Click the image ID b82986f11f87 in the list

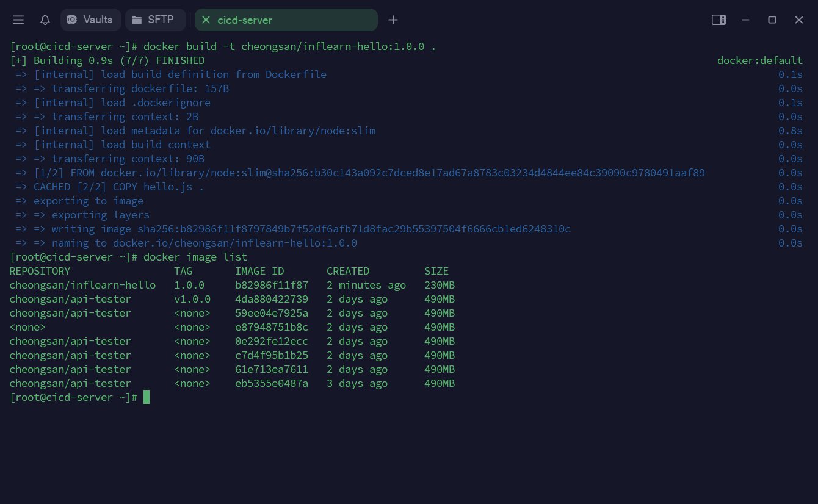[272, 285]
